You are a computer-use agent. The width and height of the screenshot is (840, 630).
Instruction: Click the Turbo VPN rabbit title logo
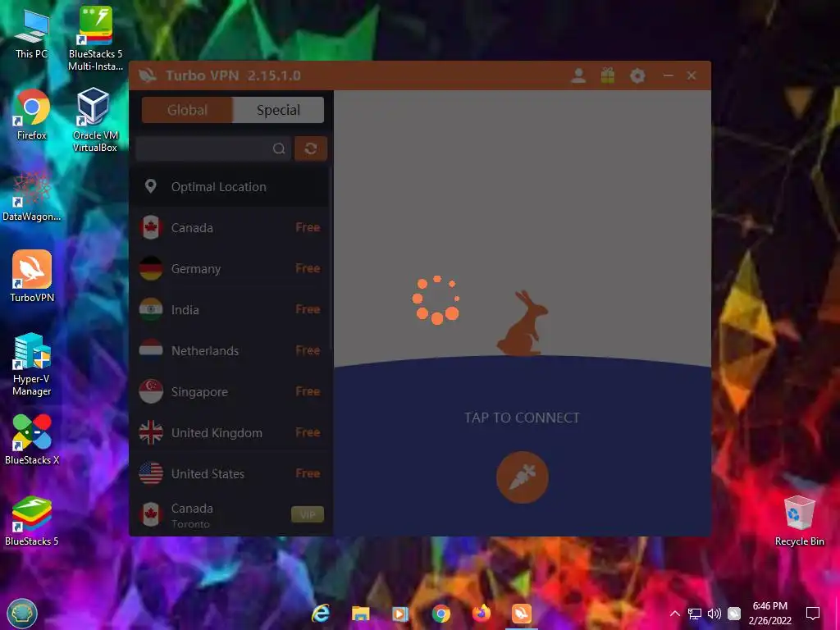pos(148,75)
